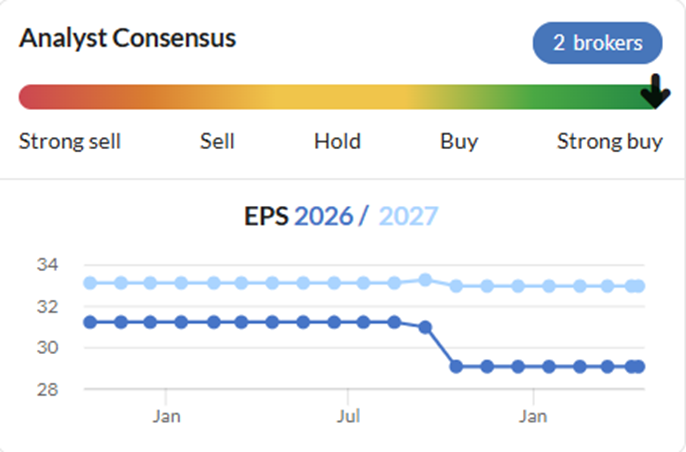Click the first 2027 EPS data point
This screenshot has height=452, width=686.
point(90,283)
